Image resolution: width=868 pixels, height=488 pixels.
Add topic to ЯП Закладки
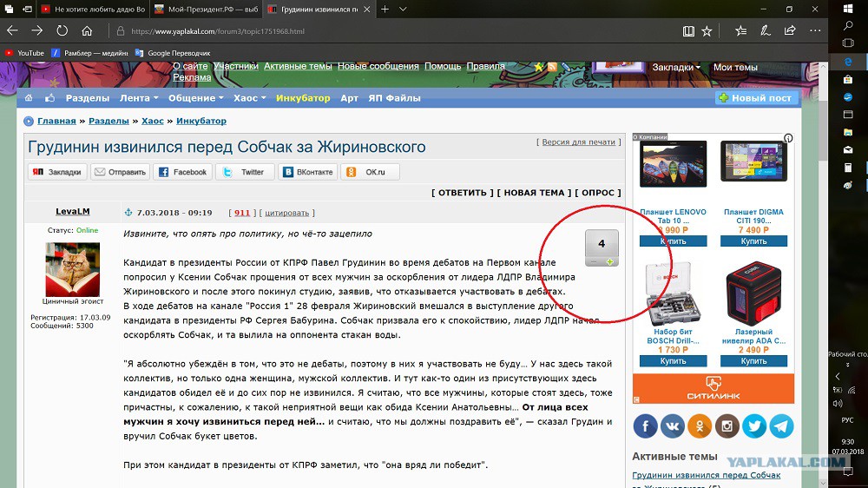click(57, 172)
